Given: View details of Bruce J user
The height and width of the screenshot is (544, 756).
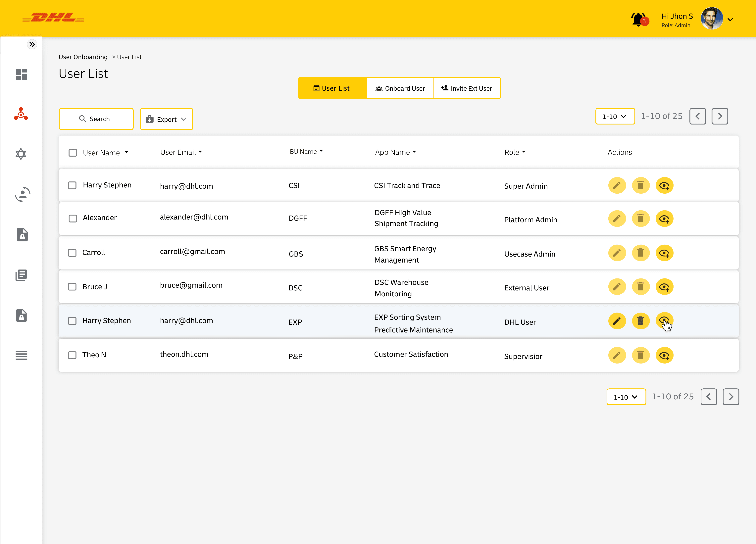Looking at the screenshot, I should (664, 287).
